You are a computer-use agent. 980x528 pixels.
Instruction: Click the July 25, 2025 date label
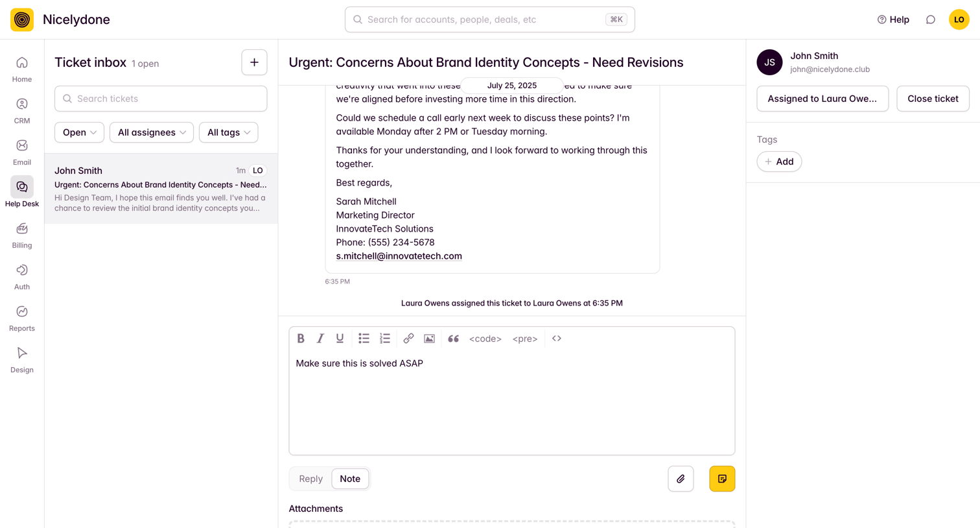(x=511, y=86)
